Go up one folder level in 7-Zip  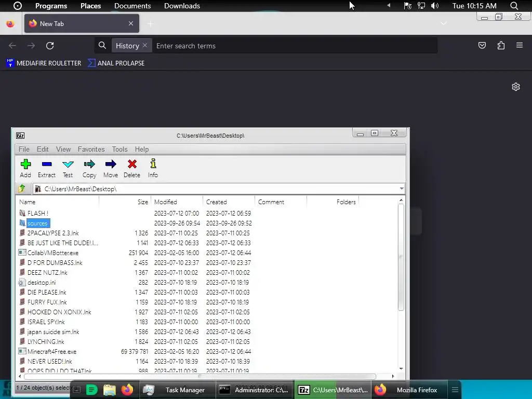pyautogui.click(x=22, y=188)
